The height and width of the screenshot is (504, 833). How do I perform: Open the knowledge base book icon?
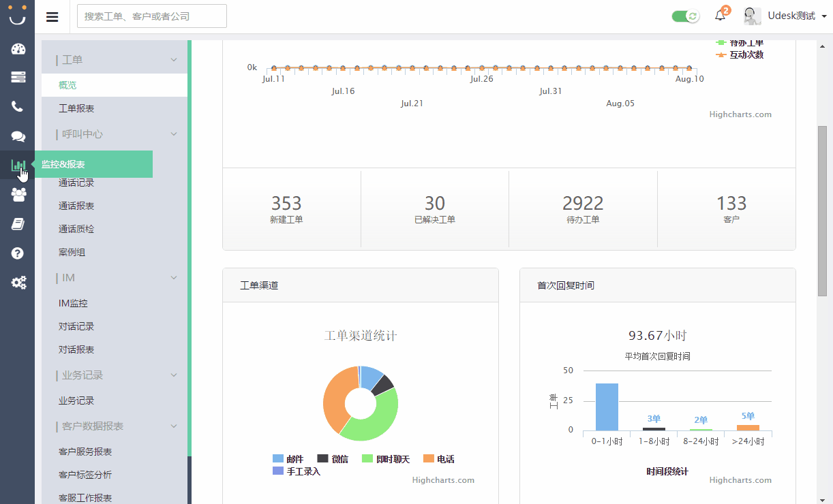point(18,224)
